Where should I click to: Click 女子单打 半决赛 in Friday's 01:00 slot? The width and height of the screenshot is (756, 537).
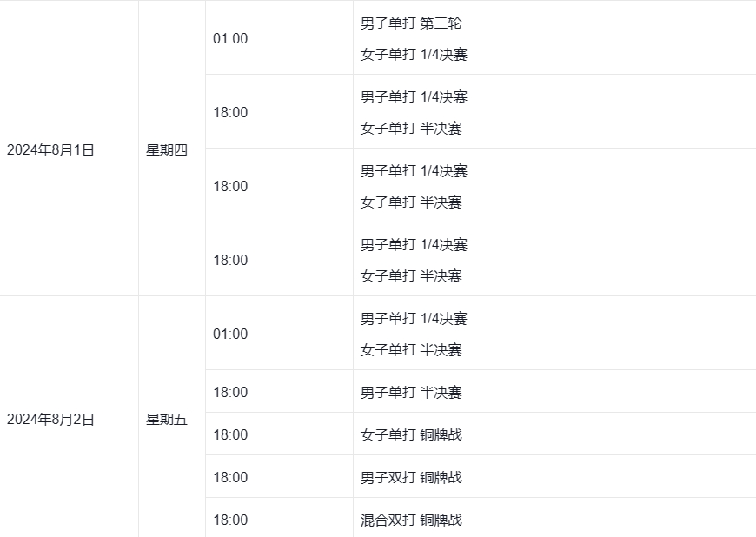(411, 349)
